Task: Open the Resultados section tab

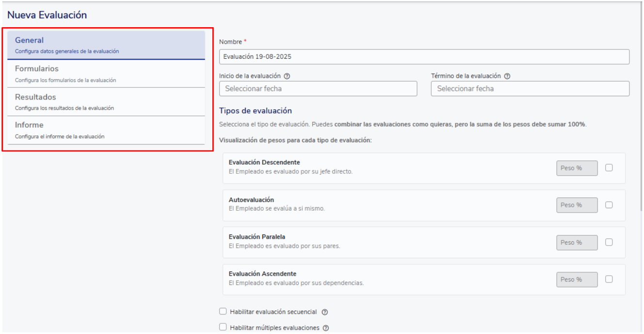Action: (x=106, y=102)
